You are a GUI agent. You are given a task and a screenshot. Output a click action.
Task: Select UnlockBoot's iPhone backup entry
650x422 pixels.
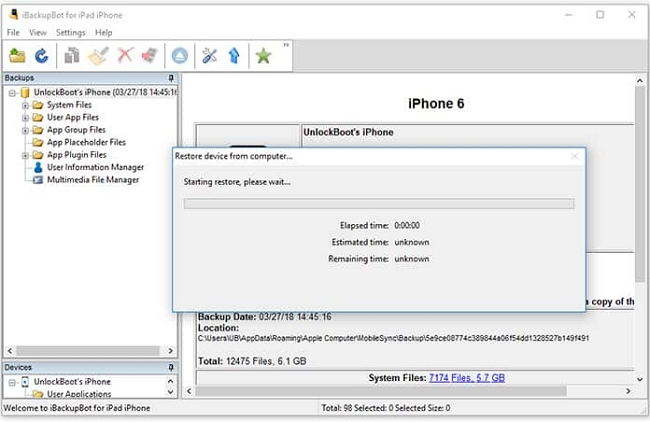105,92
